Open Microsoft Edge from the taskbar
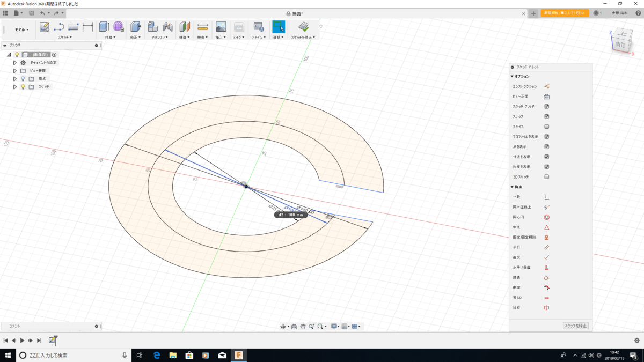The height and width of the screenshot is (362, 644). [157, 355]
